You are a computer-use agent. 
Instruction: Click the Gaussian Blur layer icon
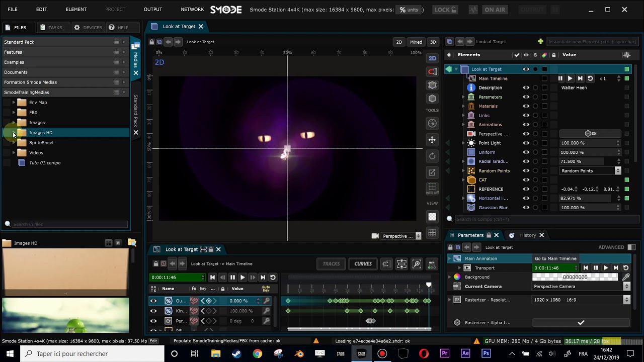[x=471, y=207]
